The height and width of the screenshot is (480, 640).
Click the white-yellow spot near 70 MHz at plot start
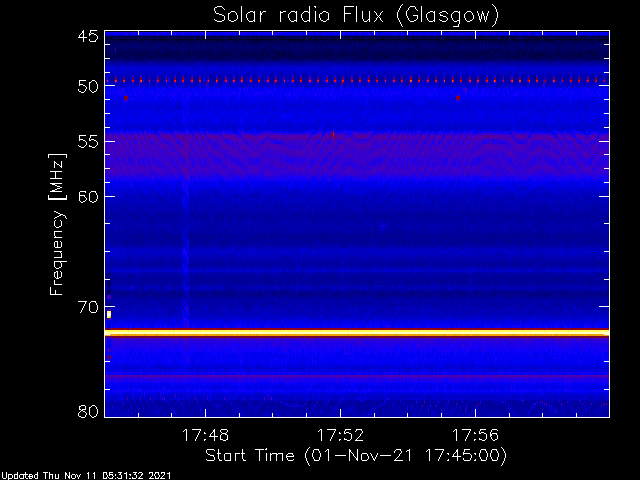click(x=109, y=314)
